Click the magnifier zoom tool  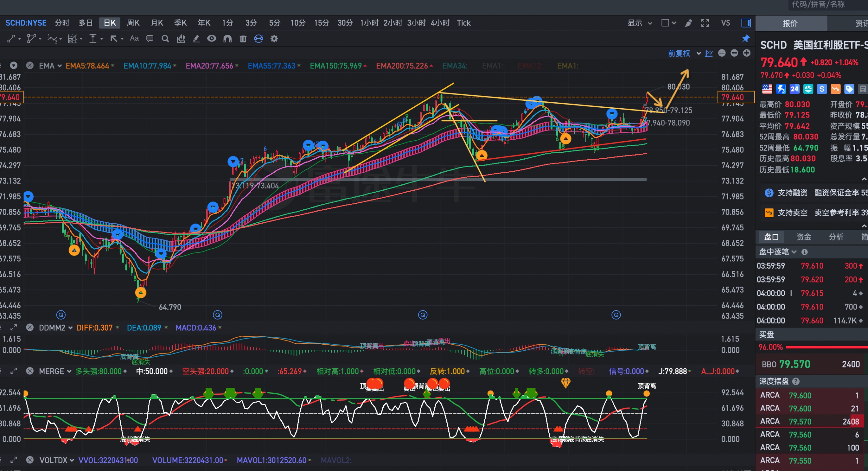(x=165, y=39)
